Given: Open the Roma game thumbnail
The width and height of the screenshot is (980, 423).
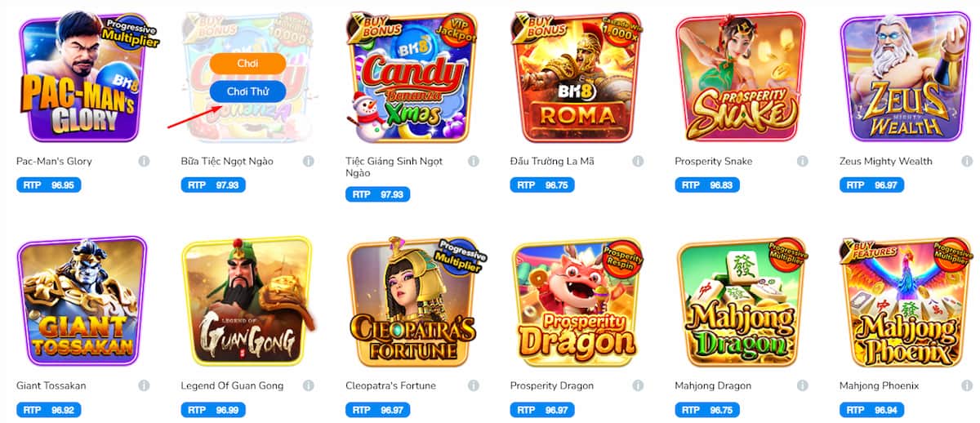Looking at the screenshot, I should pyautogui.click(x=577, y=78).
